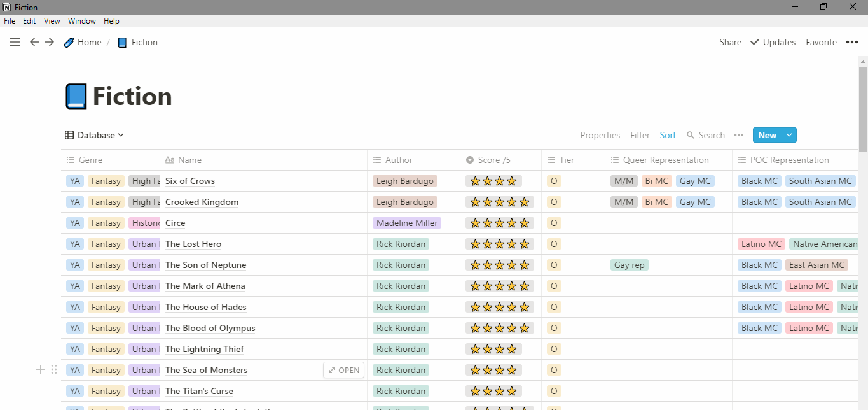The height and width of the screenshot is (410, 868).
Task: Navigate to Home in the breadcrumb
Action: click(x=83, y=42)
